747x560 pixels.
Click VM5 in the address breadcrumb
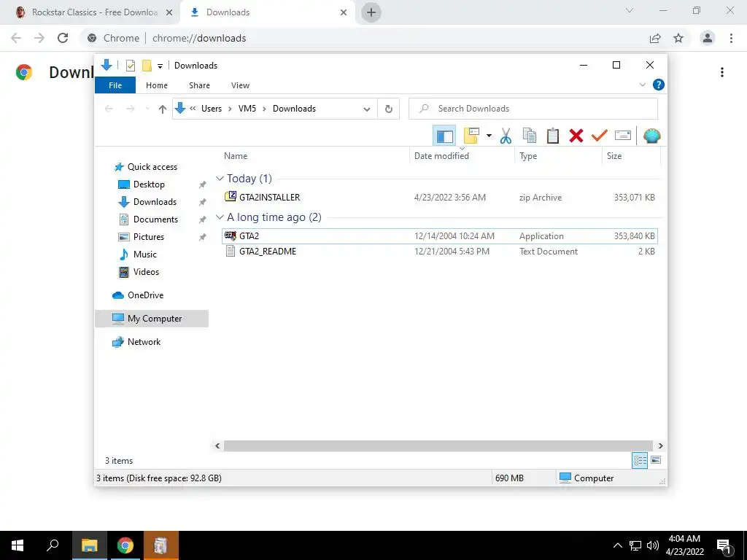(x=247, y=109)
